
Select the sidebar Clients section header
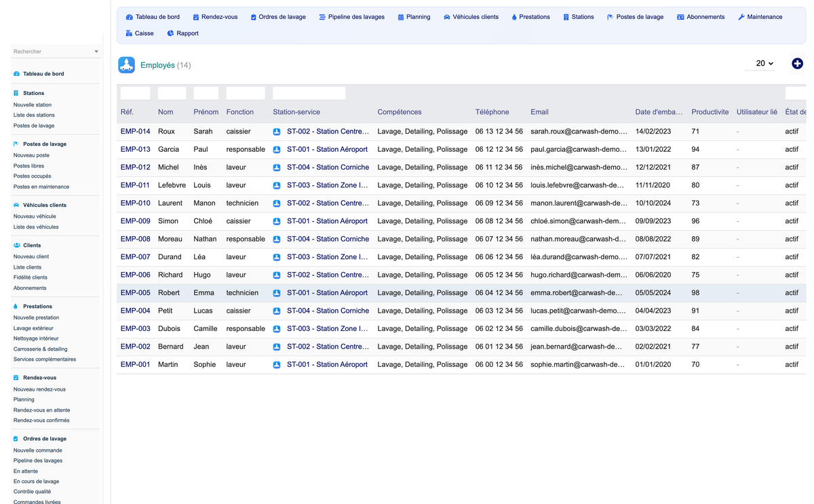[x=32, y=246]
